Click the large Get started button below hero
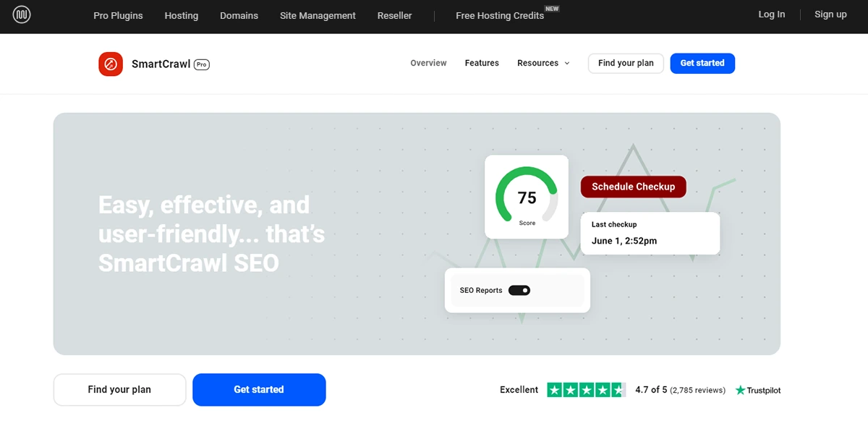This screenshot has width=868, height=434. coord(259,390)
